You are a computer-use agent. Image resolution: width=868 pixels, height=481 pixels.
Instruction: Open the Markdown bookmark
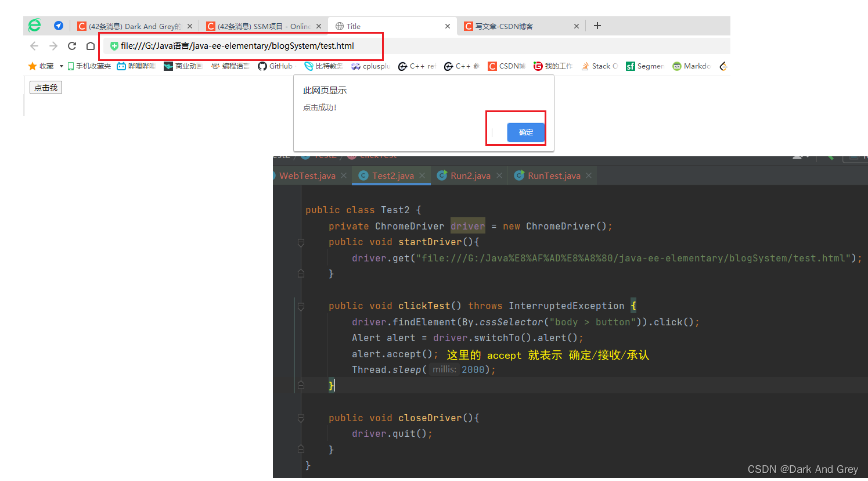pos(691,66)
